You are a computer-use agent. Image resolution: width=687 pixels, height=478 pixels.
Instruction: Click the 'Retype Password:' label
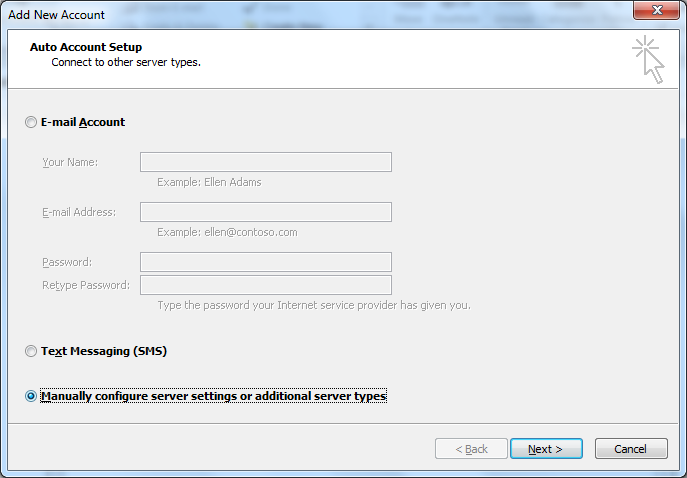click(x=86, y=286)
